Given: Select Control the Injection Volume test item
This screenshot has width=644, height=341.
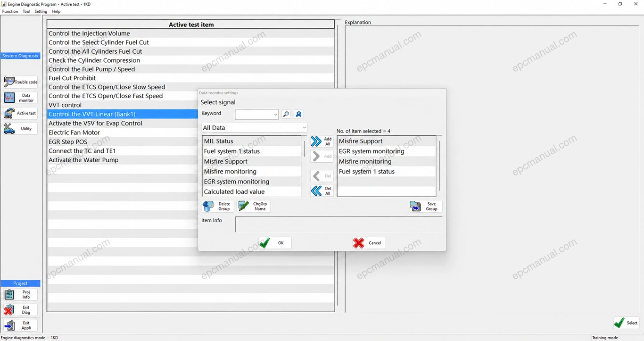Looking at the screenshot, I should pyautogui.click(x=191, y=33).
